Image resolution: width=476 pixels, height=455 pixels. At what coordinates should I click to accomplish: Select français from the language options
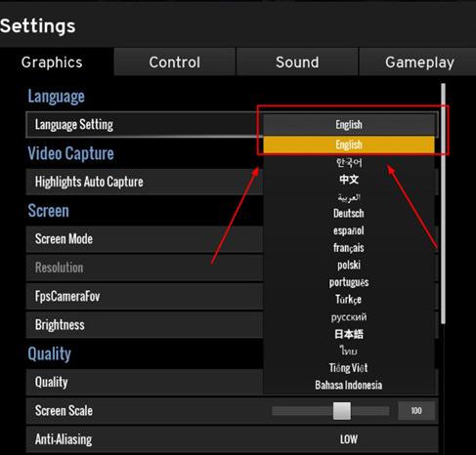point(349,248)
